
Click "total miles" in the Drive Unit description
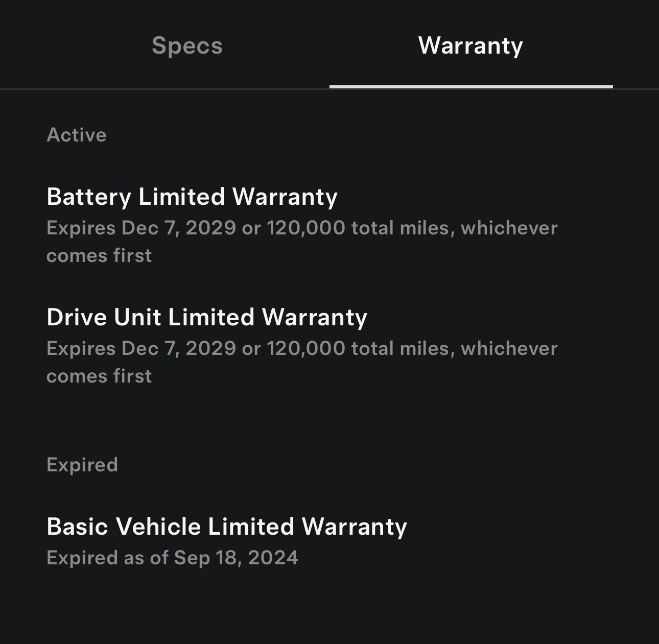point(403,348)
